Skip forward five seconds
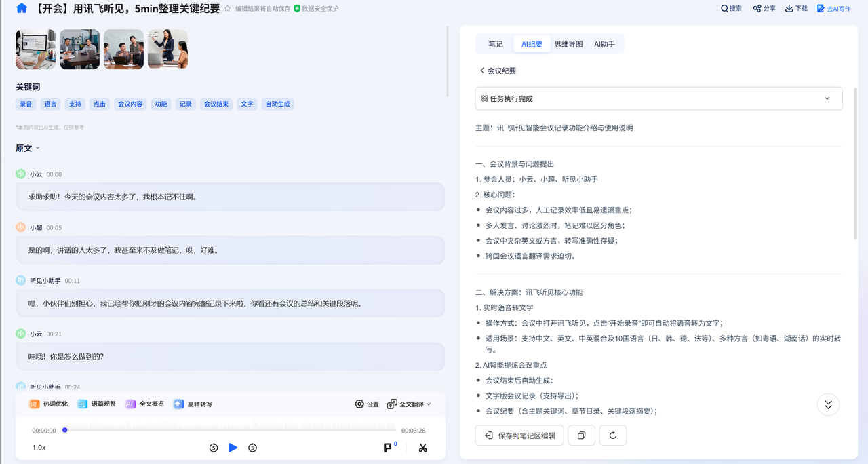 (253, 448)
